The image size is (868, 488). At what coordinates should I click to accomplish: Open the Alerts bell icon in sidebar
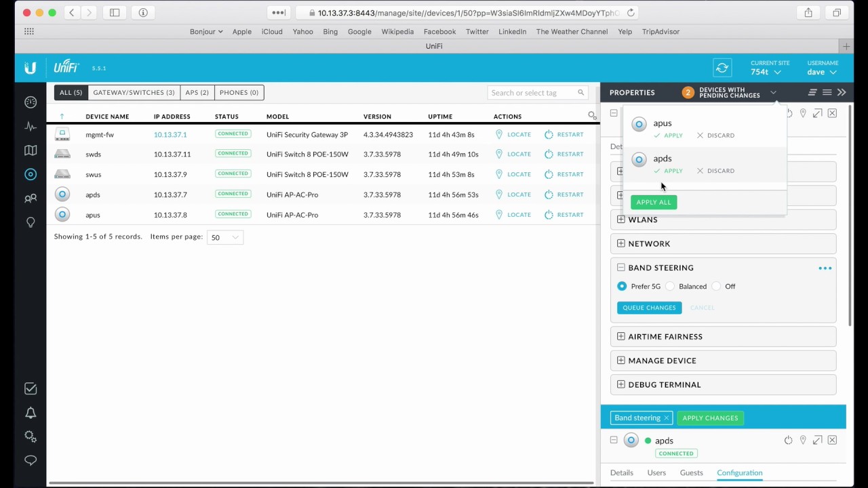(31, 413)
